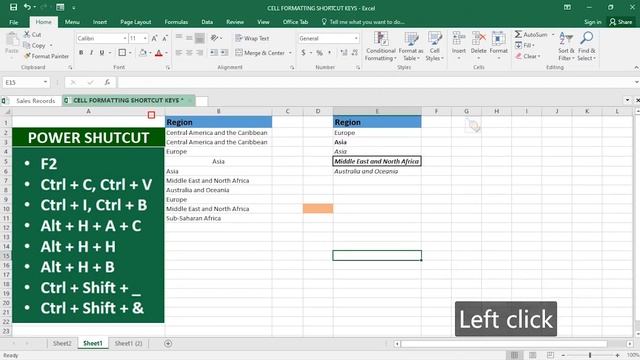Screen dimensions: 640x360
Task: Click the Insert Function fx icon
Action: (107, 82)
